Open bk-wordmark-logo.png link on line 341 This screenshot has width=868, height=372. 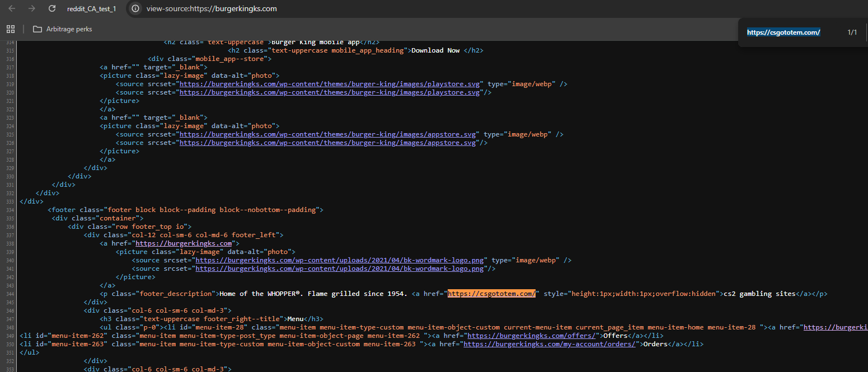pos(341,269)
